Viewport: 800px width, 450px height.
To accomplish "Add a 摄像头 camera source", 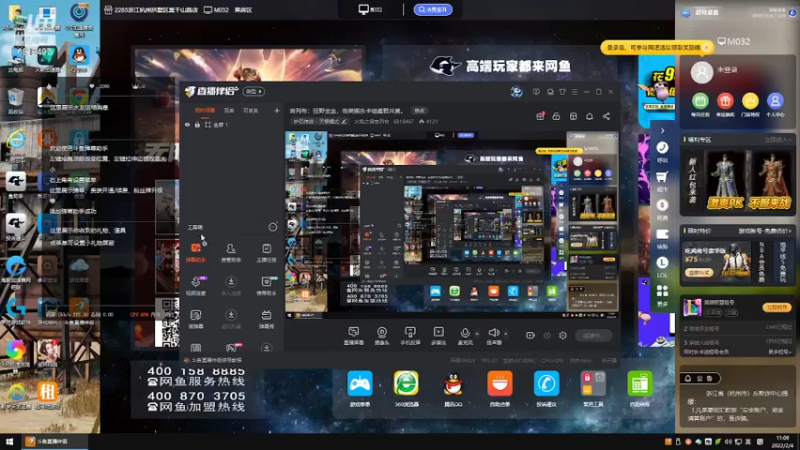I will [x=382, y=336].
